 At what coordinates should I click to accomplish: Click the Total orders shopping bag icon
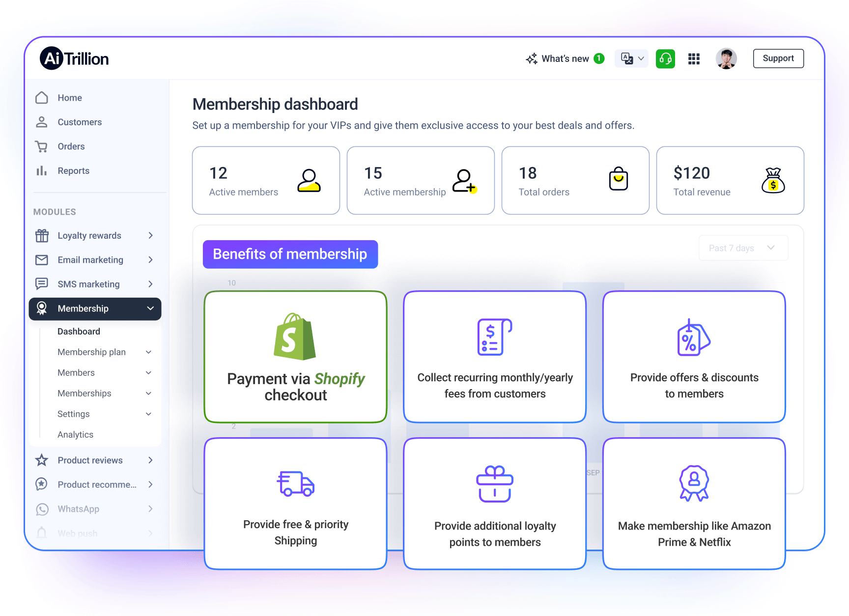pos(619,178)
